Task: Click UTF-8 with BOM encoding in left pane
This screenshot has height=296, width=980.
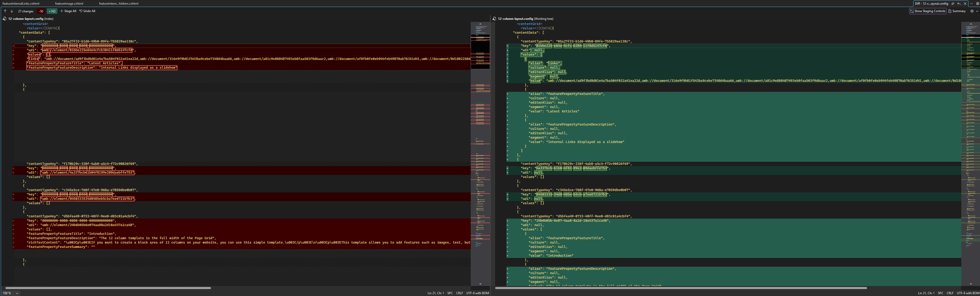Action: [x=477, y=293]
